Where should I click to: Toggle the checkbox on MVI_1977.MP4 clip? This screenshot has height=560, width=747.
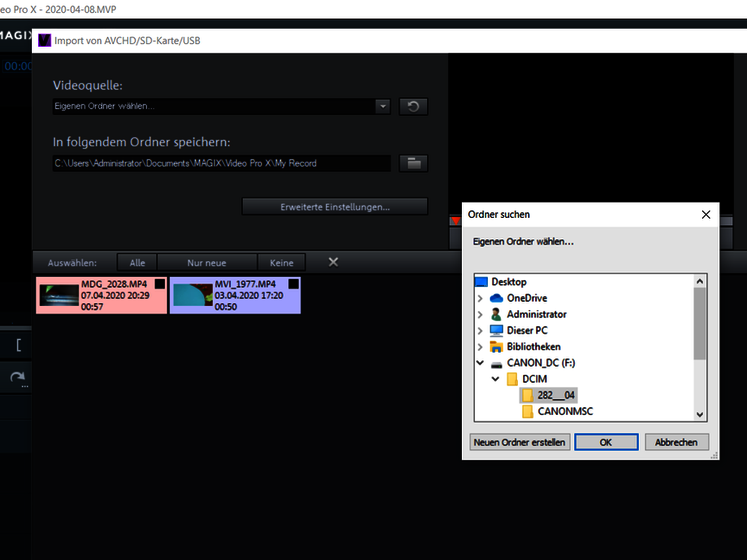coord(293,284)
